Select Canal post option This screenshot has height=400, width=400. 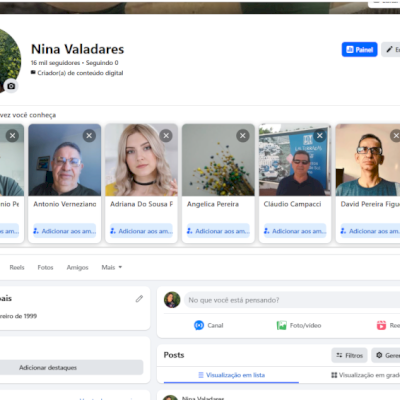coord(209,325)
